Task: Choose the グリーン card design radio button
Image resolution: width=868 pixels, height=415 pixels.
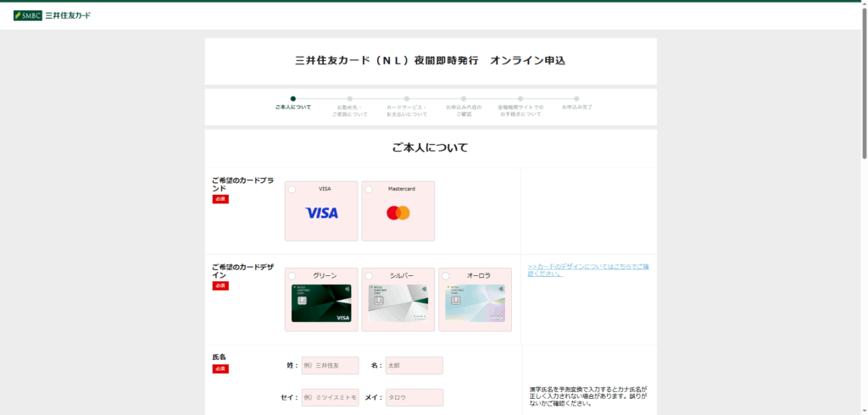Action: point(292,275)
